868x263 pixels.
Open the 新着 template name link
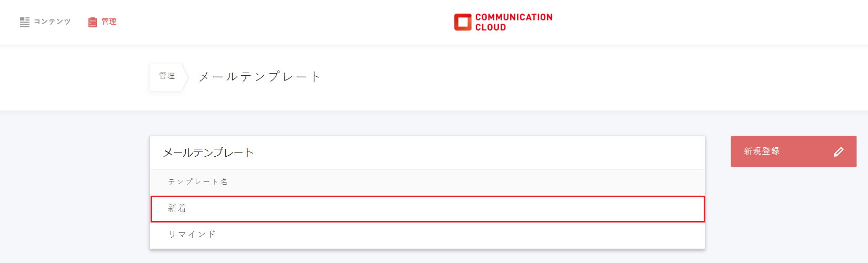coord(177,208)
